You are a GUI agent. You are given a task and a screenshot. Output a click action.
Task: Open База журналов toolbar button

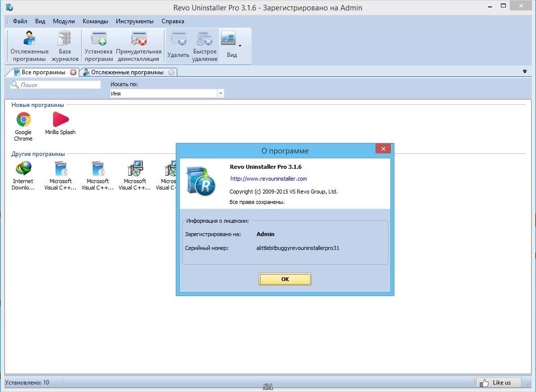click(65, 46)
